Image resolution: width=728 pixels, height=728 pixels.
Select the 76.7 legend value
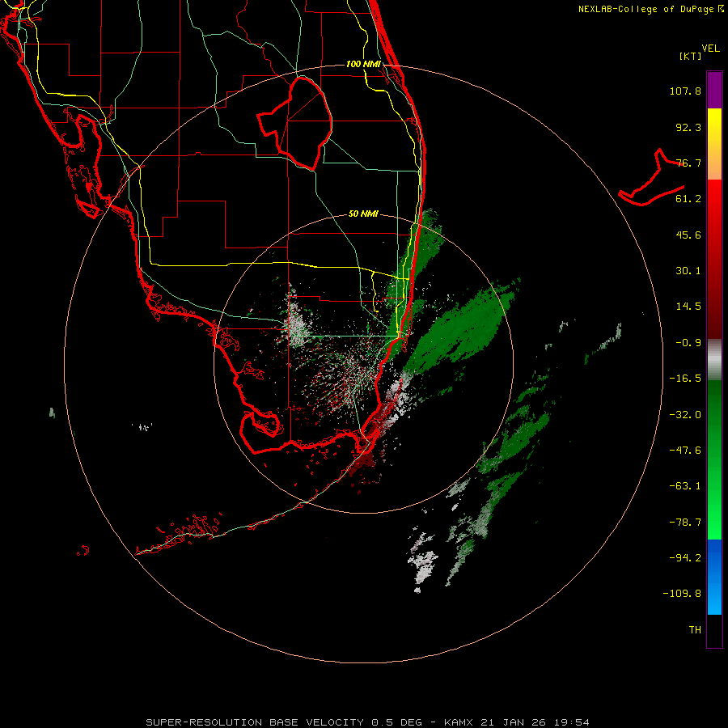tap(688, 163)
